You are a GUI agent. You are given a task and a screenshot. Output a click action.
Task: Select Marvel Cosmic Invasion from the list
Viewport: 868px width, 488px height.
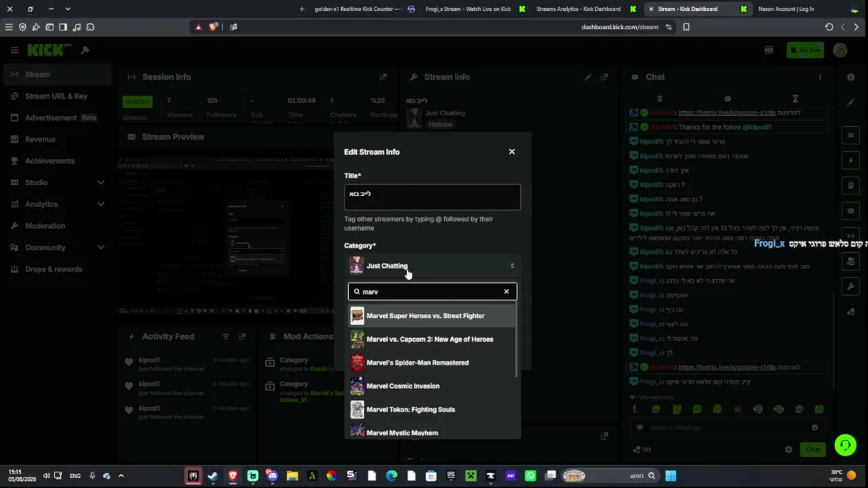pos(432,386)
